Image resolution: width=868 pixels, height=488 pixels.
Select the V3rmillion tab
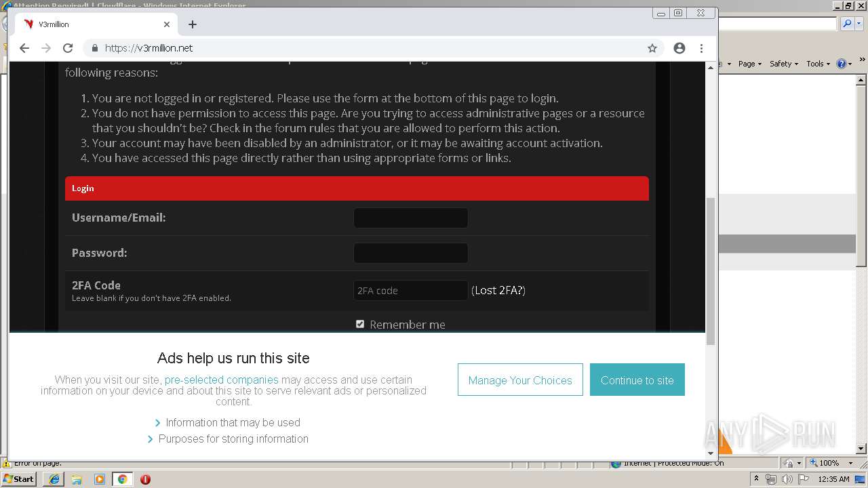pyautogui.click(x=95, y=24)
